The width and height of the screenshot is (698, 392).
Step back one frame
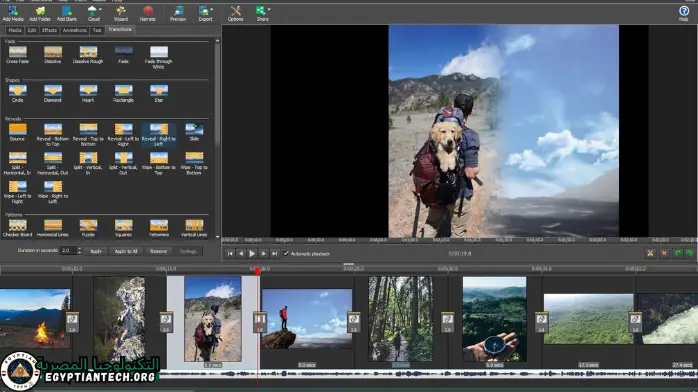(241, 254)
